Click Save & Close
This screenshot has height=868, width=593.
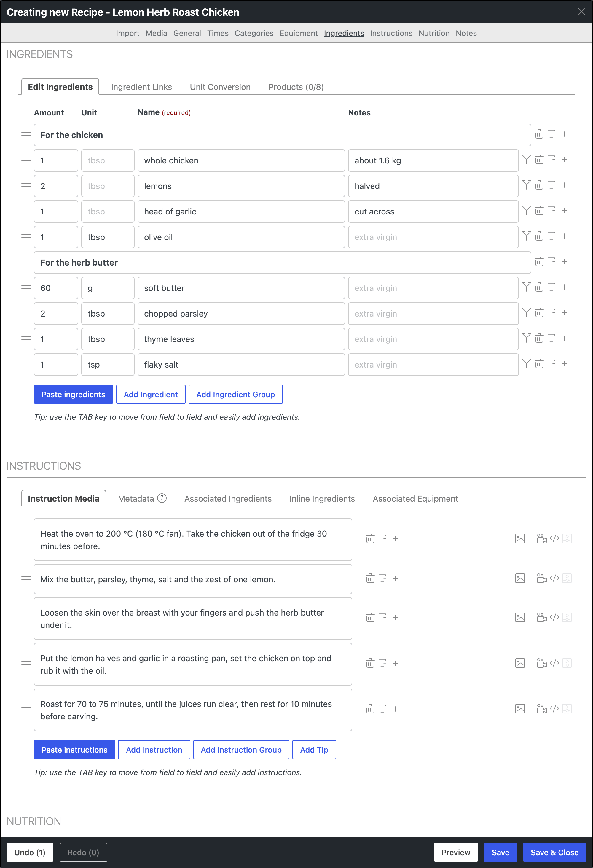pos(554,852)
